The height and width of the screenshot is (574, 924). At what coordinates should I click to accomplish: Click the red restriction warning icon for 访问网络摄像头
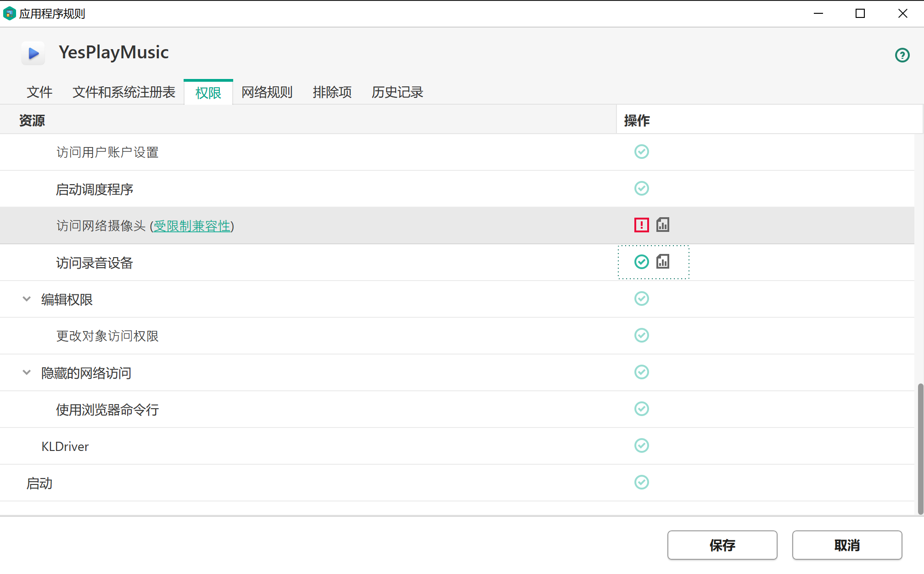641,225
